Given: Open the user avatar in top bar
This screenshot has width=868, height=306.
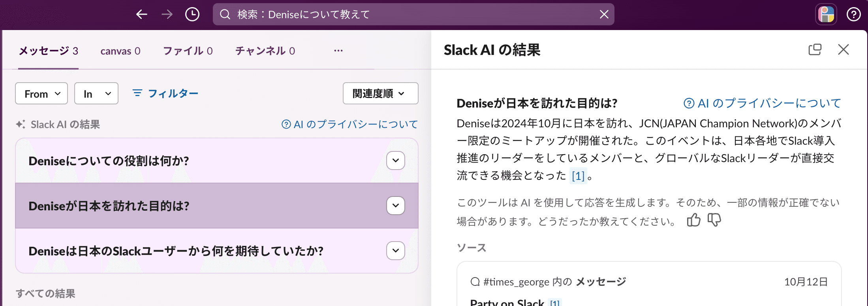Looking at the screenshot, I should point(826,15).
